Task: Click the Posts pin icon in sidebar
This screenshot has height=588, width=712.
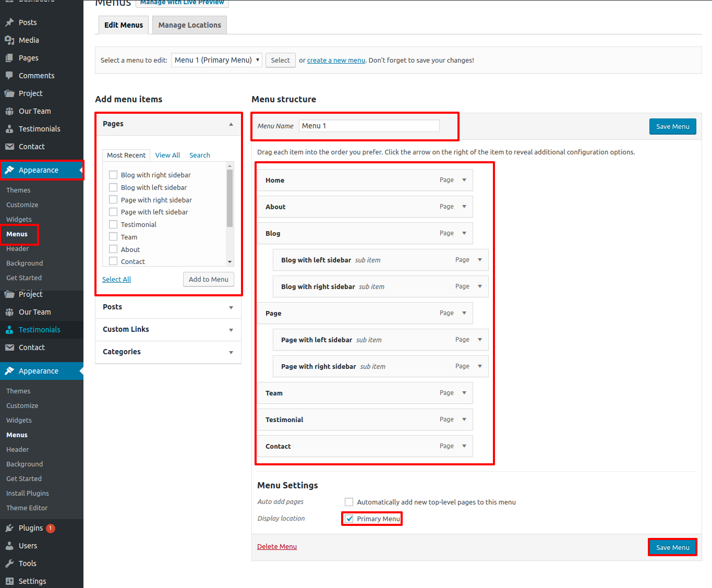Action: click(9, 22)
